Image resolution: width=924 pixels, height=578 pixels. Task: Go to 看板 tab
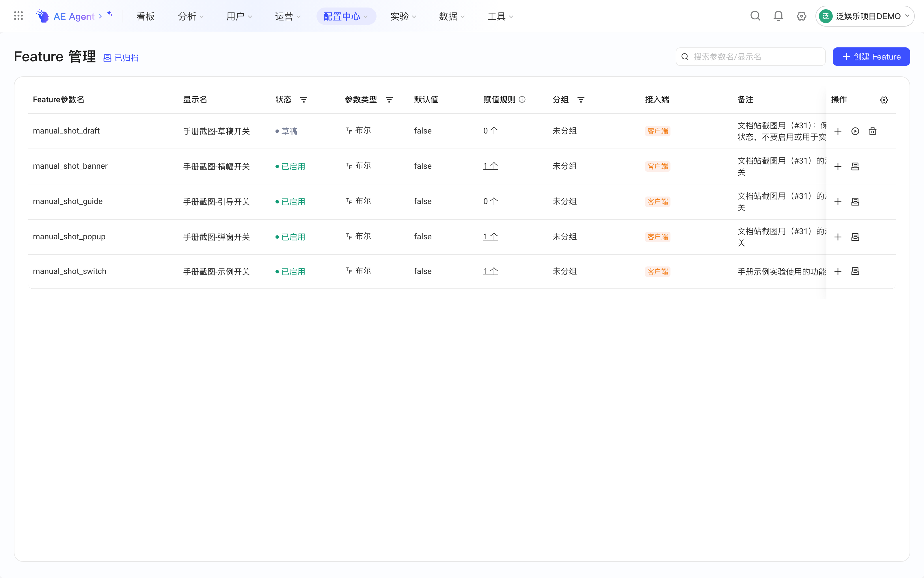click(x=146, y=16)
